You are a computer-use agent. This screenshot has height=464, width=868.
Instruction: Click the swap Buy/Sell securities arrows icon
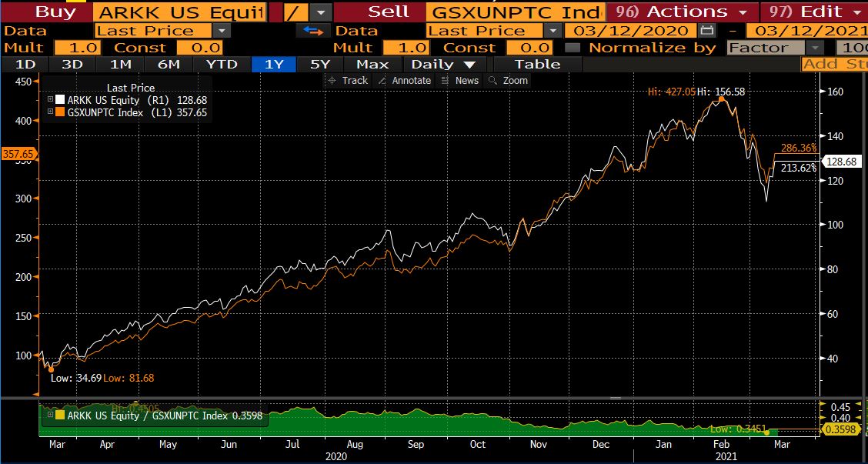coord(313,31)
